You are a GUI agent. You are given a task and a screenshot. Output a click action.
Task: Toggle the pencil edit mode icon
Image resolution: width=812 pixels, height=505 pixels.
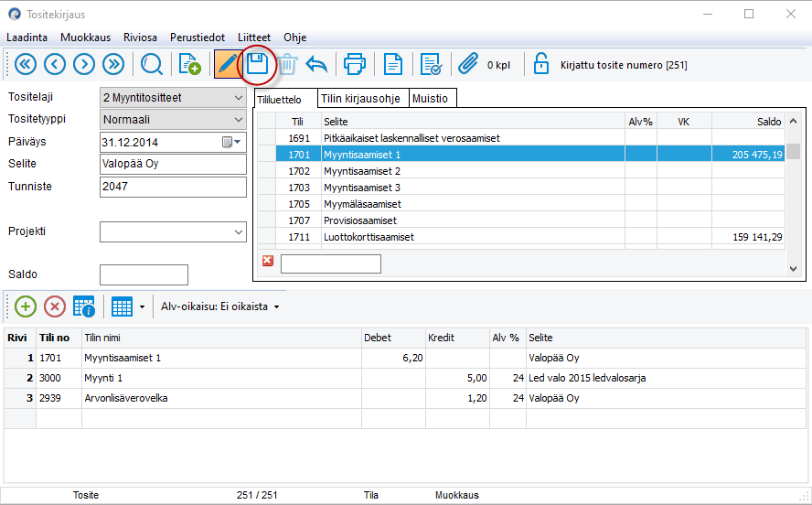coord(228,65)
